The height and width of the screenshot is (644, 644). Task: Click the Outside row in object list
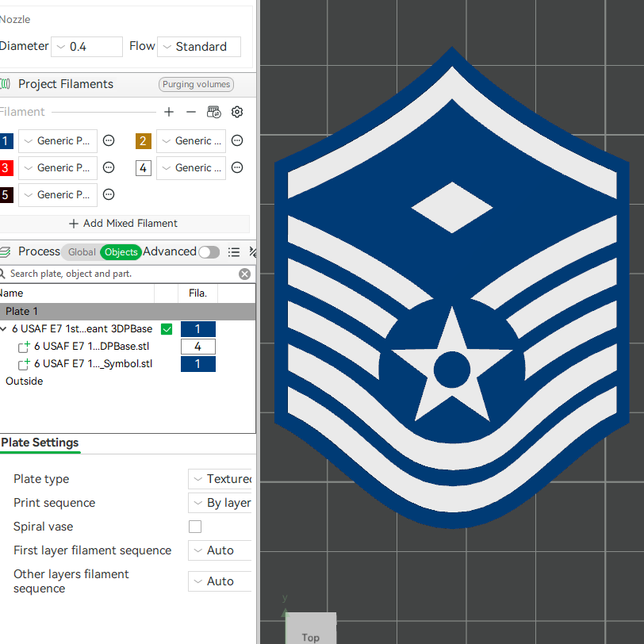tap(25, 381)
